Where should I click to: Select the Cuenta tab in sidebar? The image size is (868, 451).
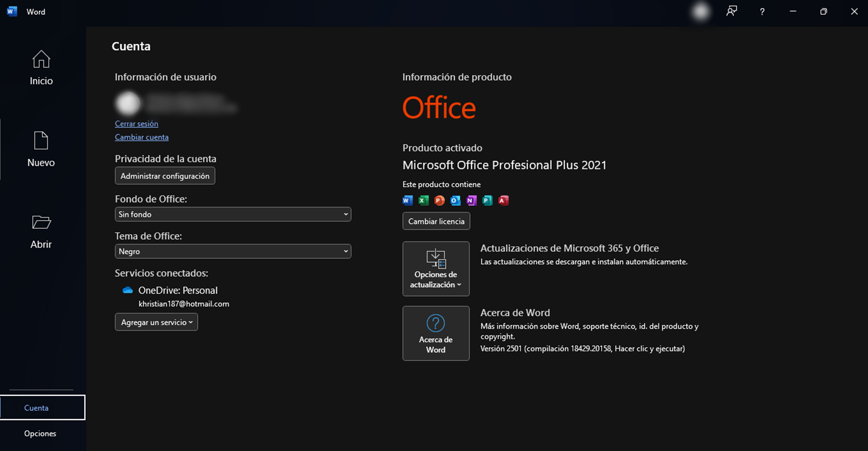point(42,407)
